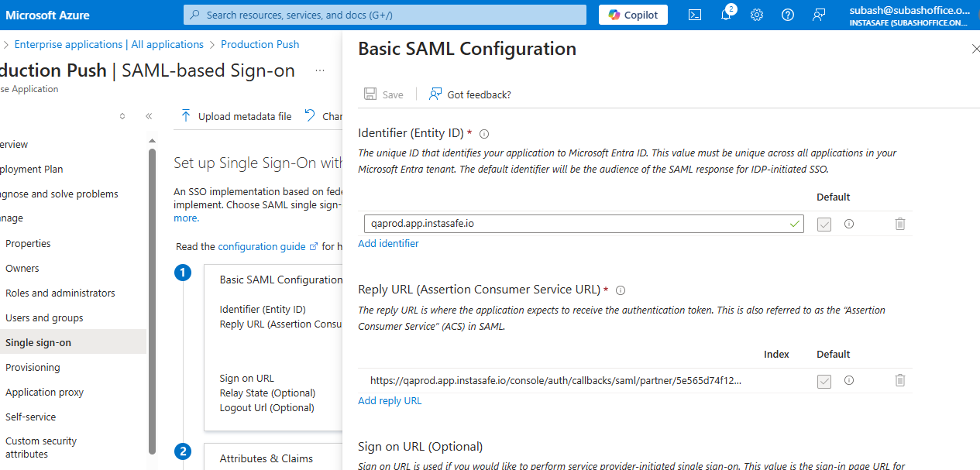Click the top bar feedback icon
Screen dimensions: 980x470
coord(819,15)
